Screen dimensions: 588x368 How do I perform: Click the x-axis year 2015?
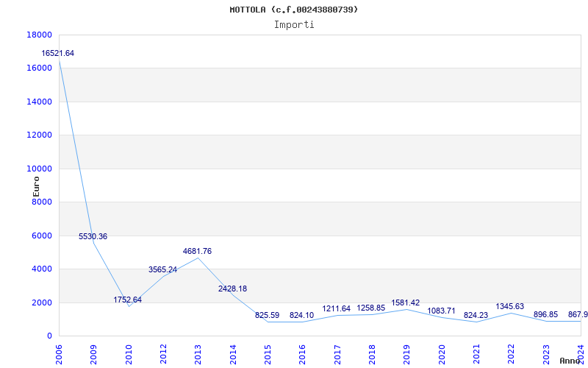[x=268, y=355]
